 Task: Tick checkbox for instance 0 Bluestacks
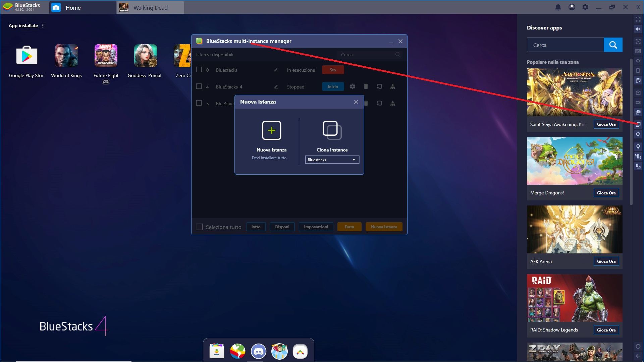199,70
